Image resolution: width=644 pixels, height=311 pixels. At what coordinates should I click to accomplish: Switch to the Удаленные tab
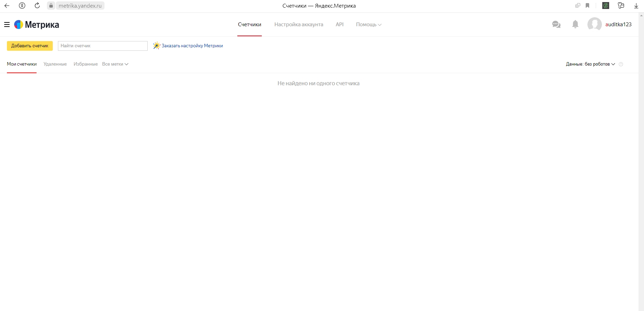pyautogui.click(x=55, y=64)
